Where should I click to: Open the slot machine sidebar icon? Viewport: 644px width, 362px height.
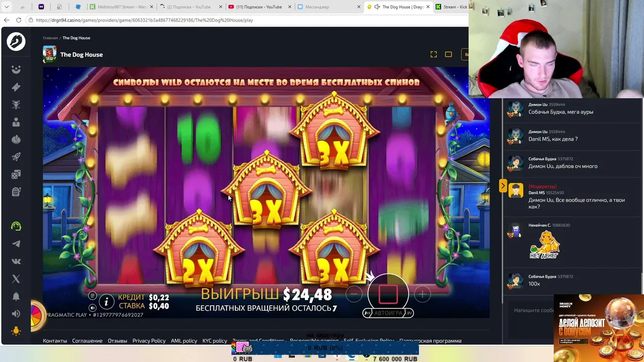(16, 192)
